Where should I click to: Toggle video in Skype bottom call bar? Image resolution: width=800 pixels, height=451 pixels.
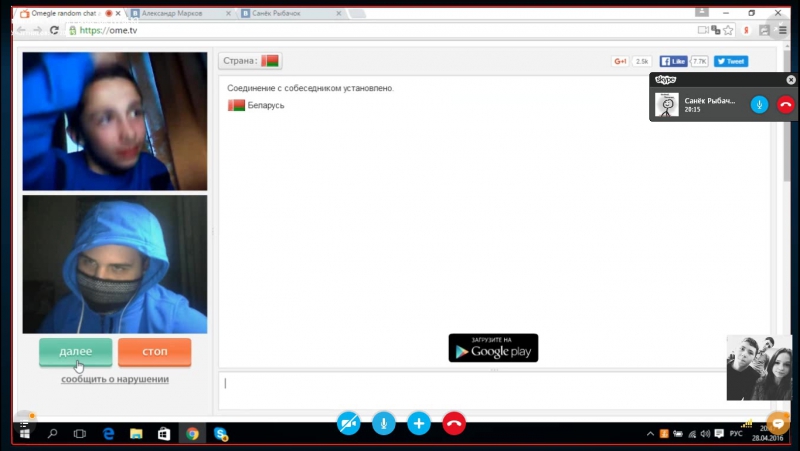click(348, 423)
